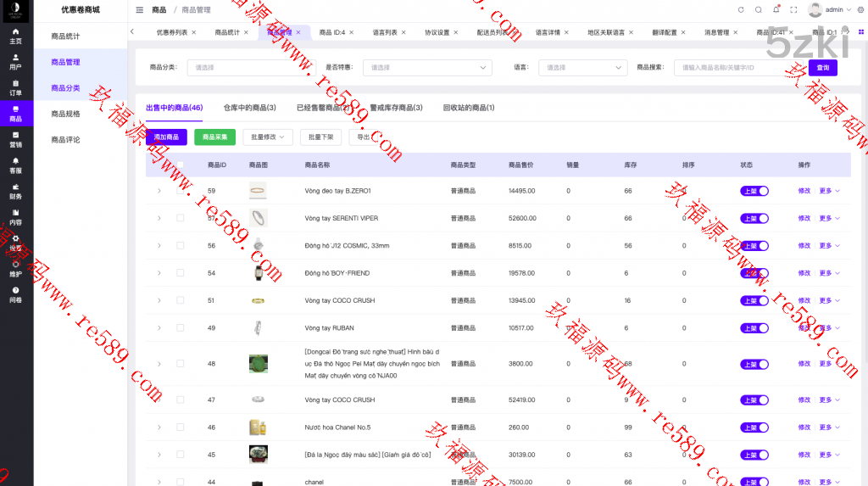Toggle fullscreen mode icon in header

[x=793, y=10]
